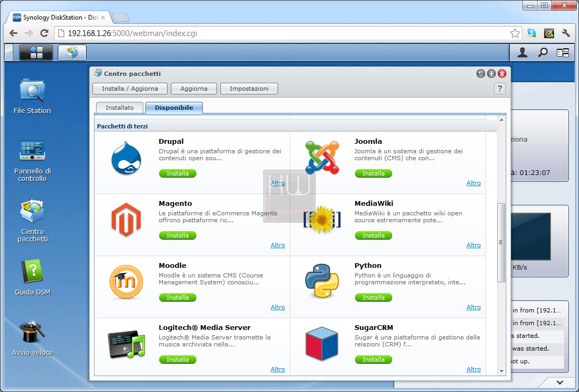Click the package list scroll down arrow
Screen dimensions: 579x392
click(501, 371)
